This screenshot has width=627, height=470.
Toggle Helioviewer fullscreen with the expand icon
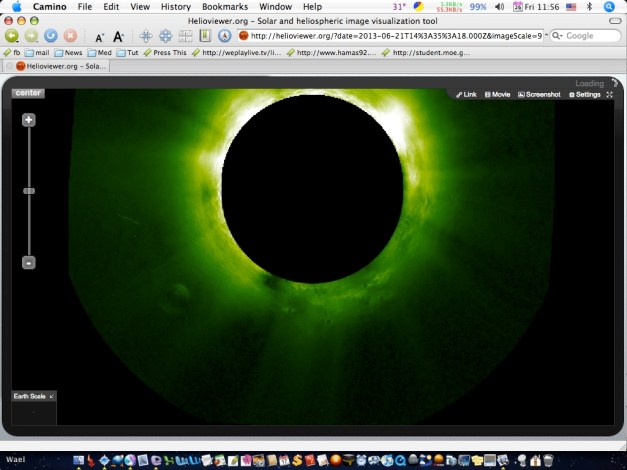click(x=609, y=94)
